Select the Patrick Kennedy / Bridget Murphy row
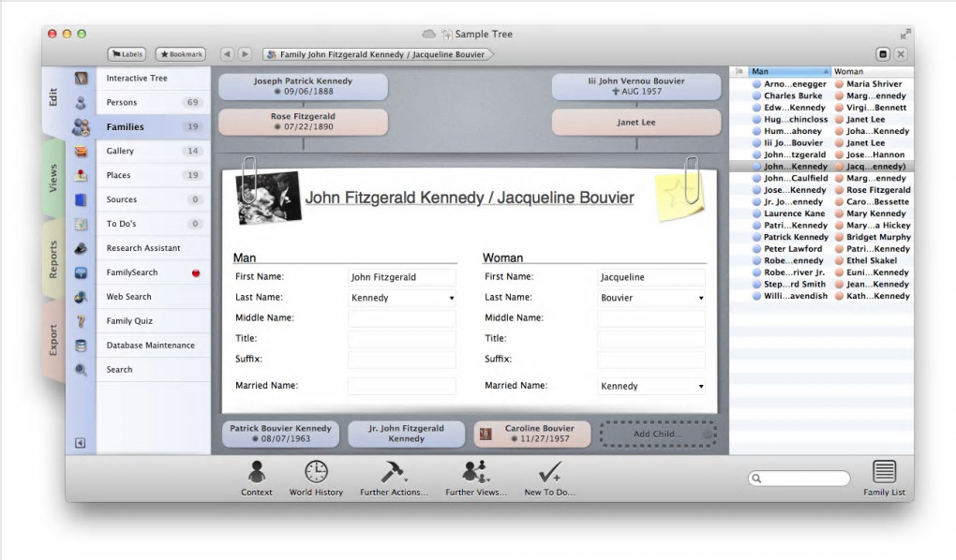This screenshot has width=956, height=560. (x=821, y=237)
